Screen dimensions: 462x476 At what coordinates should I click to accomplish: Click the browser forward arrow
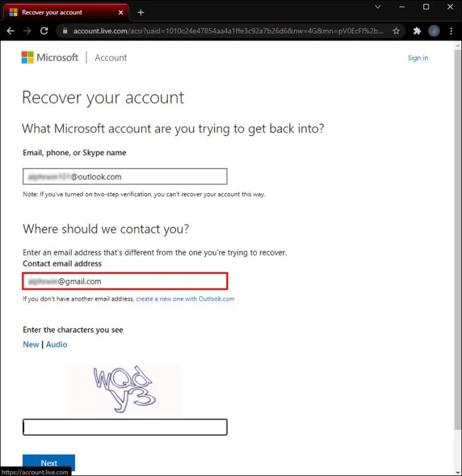(27, 31)
